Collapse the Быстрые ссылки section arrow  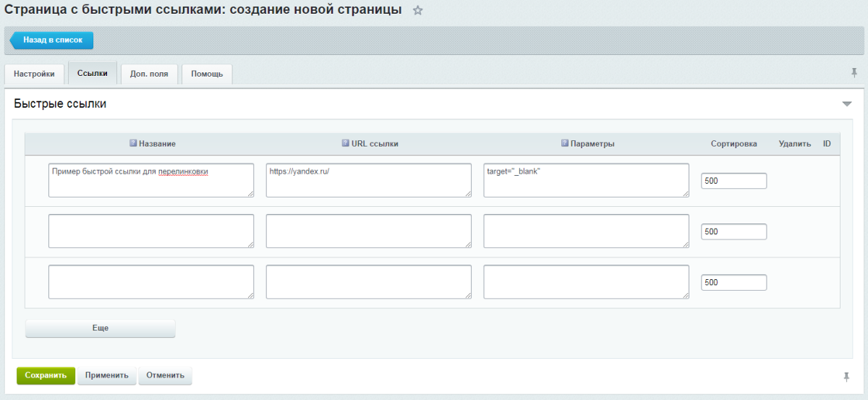click(847, 104)
